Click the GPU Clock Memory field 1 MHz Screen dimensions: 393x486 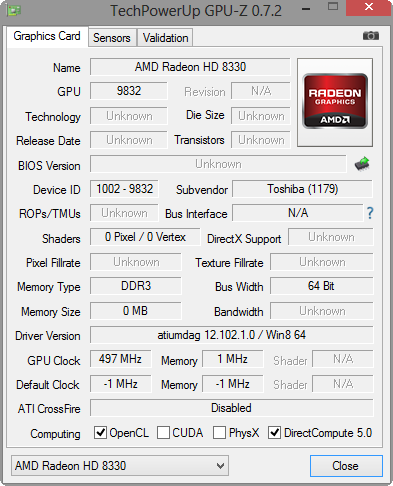pos(232,359)
